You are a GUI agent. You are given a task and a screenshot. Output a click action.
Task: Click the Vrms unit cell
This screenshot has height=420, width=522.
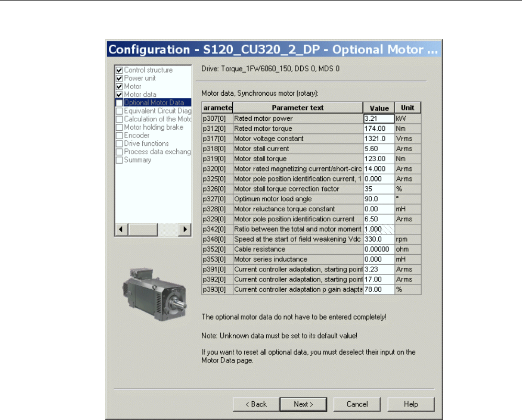(408, 139)
